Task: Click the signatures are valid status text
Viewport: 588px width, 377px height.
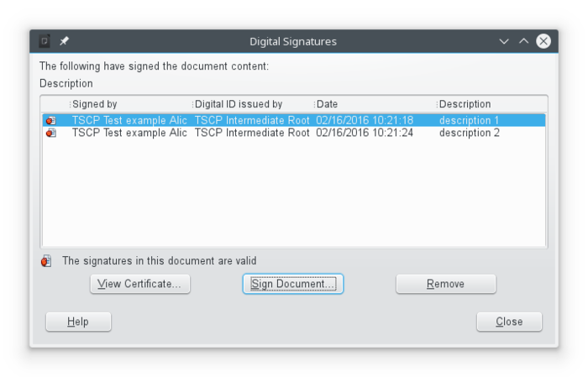Action: coord(159,261)
